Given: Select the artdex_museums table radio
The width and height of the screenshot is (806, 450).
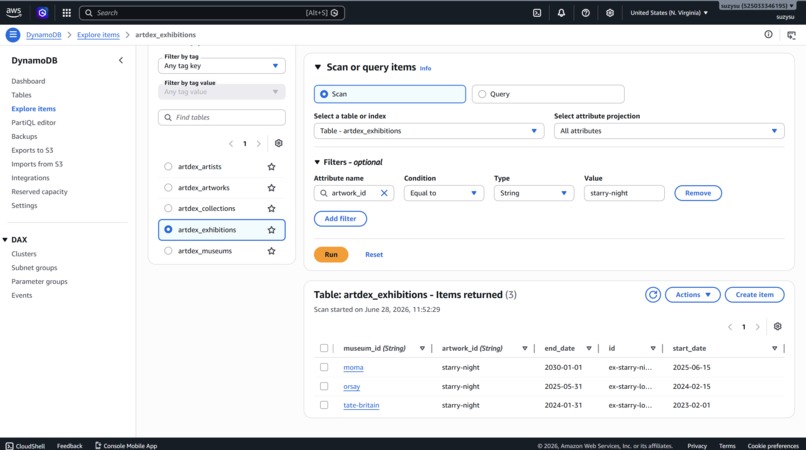Looking at the screenshot, I should (x=168, y=250).
